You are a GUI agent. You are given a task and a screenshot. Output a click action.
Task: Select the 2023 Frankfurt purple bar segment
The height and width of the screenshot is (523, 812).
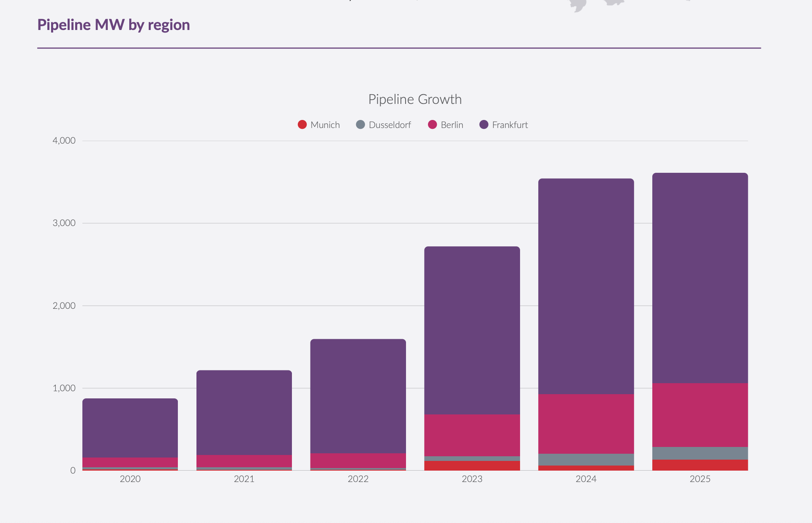coord(472,330)
